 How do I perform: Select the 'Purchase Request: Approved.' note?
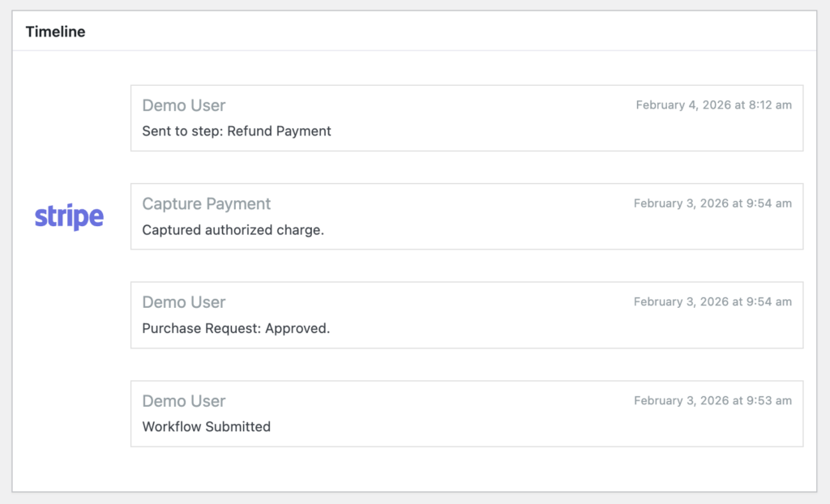[236, 329]
